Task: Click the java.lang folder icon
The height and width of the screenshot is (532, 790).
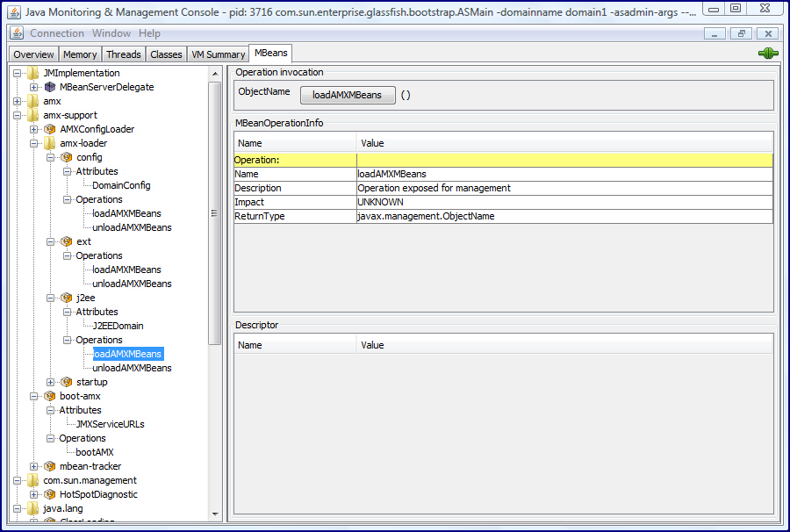Action: coord(32,508)
